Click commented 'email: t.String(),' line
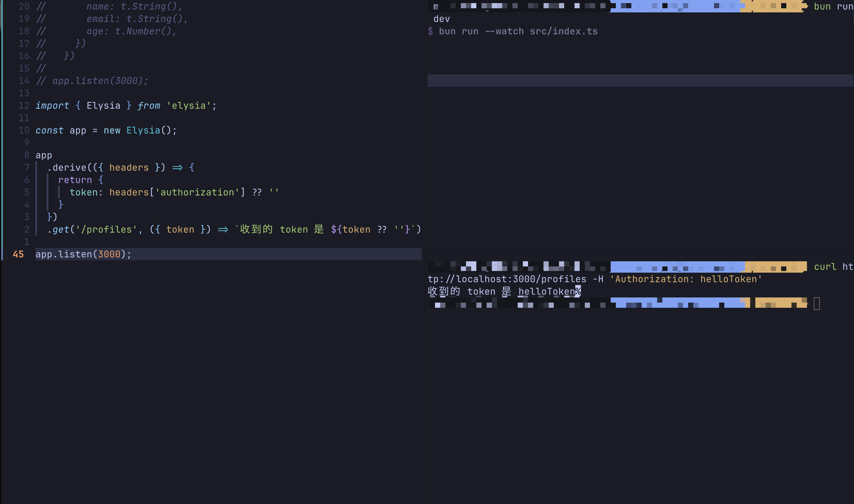This screenshot has width=854, height=504. coord(137,19)
